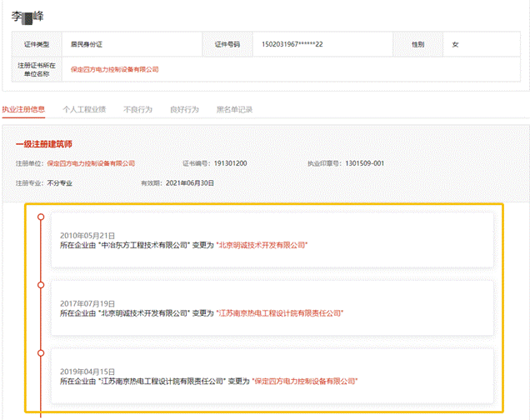
Task: Open the 执业注册信息 tab
Action: coord(23,109)
